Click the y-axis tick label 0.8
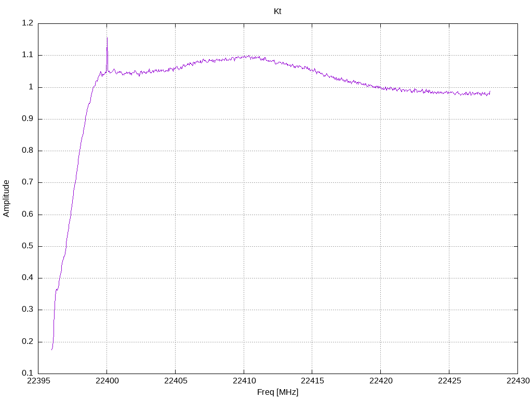Screen dimensions: 532x399 (28, 151)
